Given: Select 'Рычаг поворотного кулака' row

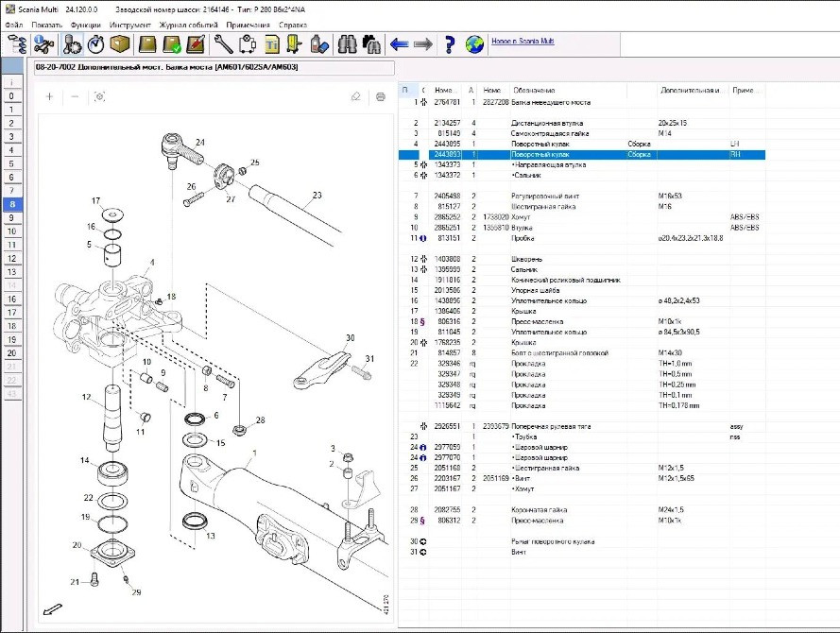Looking at the screenshot, I should pyautogui.click(x=582, y=542).
